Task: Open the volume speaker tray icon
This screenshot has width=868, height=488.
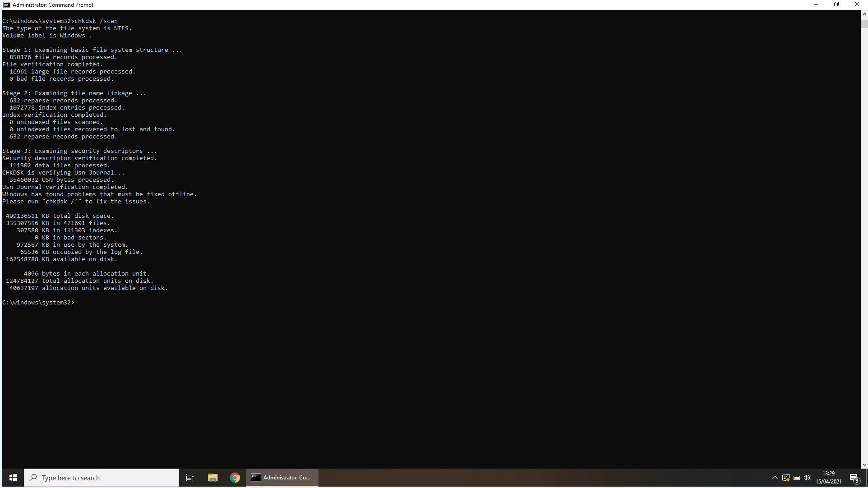Action: tap(807, 478)
